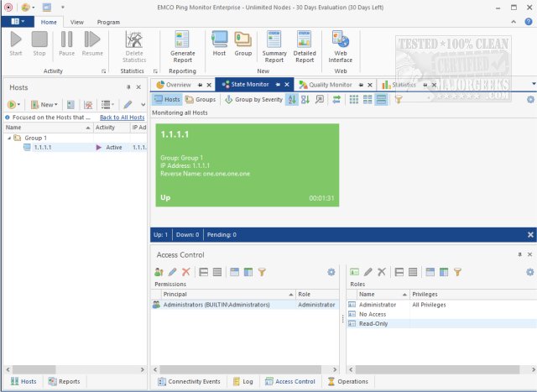Open Statistics group dialog launcher
The width and height of the screenshot is (537, 392).
click(155, 71)
